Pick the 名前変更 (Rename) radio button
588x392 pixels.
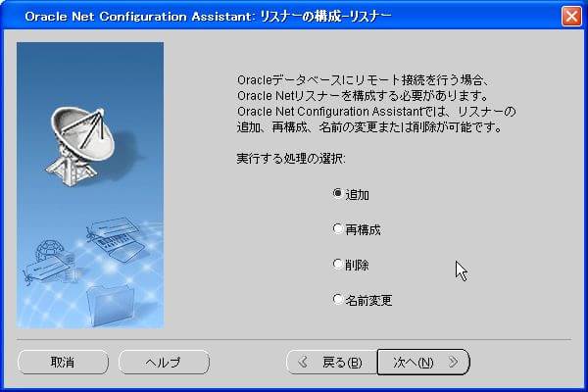[x=337, y=299]
